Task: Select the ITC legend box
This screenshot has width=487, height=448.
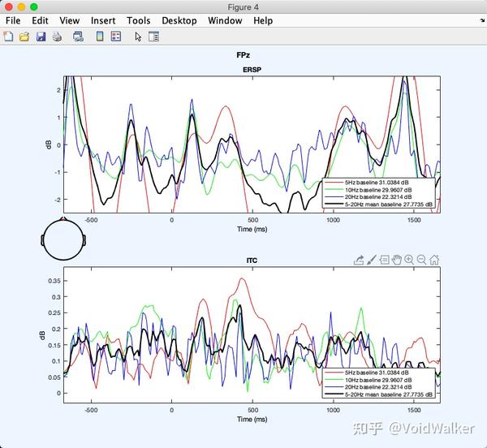Action: click(379, 383)
